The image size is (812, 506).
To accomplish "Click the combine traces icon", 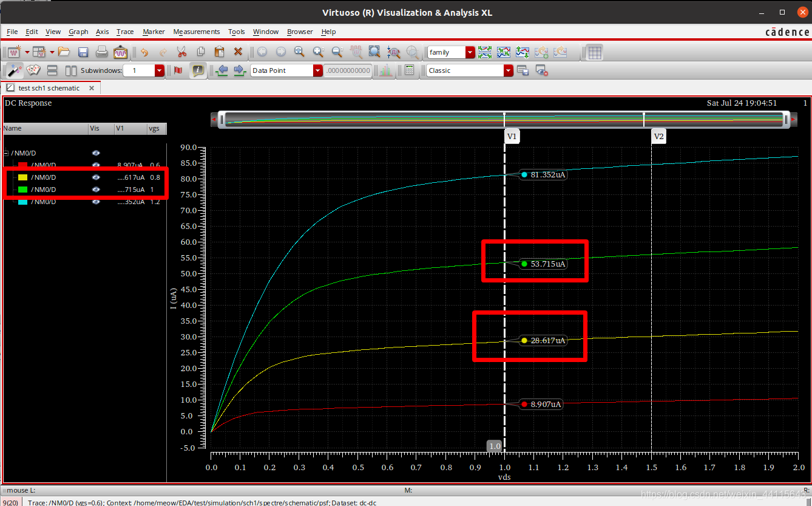I will [504, 52].
